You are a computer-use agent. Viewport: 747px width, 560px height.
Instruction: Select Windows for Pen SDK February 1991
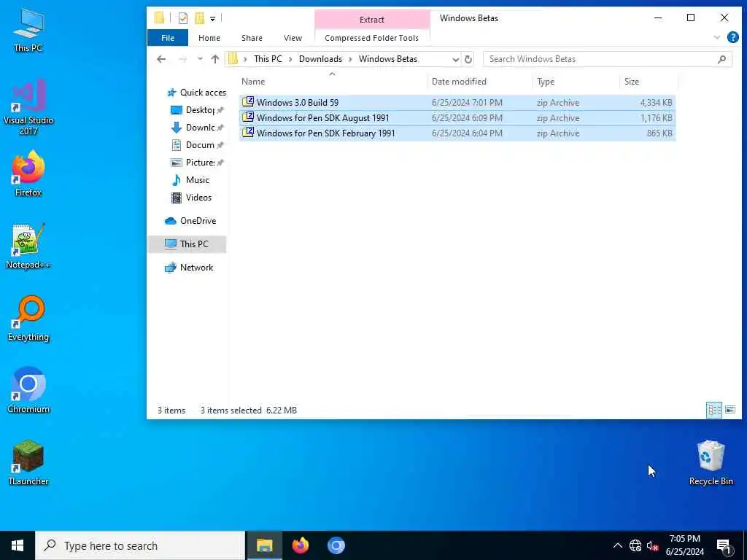(x=457, y=133)
